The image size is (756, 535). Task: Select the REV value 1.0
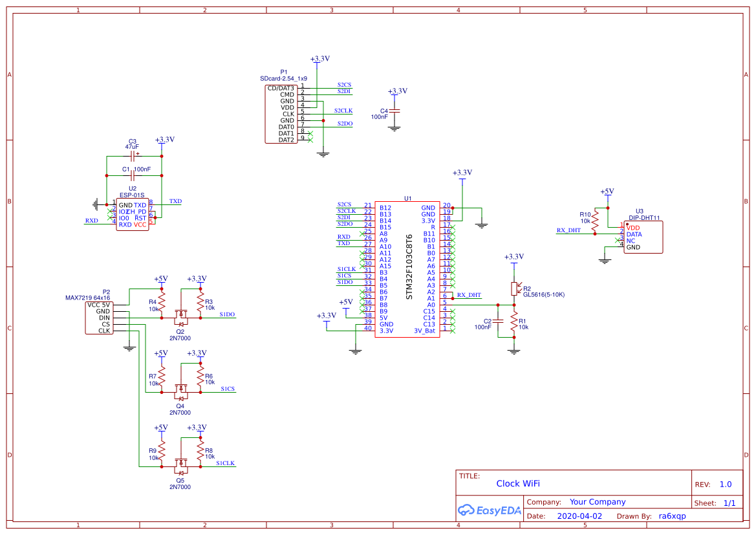point(725,484)
